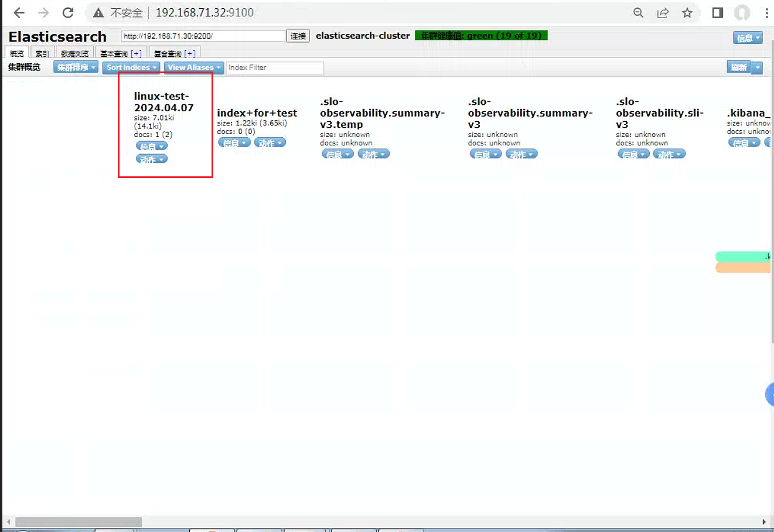Click the index name index+for+test
This screenshot has height=532, width=774.
click(257, 113)
